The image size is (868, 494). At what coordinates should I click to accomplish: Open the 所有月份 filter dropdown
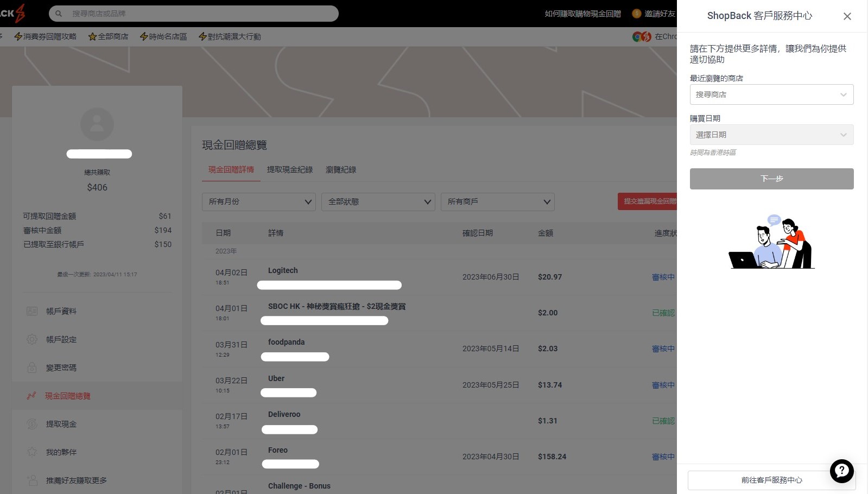[258, 201]
